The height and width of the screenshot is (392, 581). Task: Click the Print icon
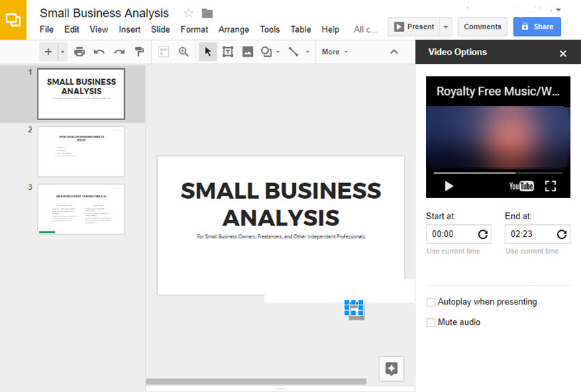coord(79,52)
